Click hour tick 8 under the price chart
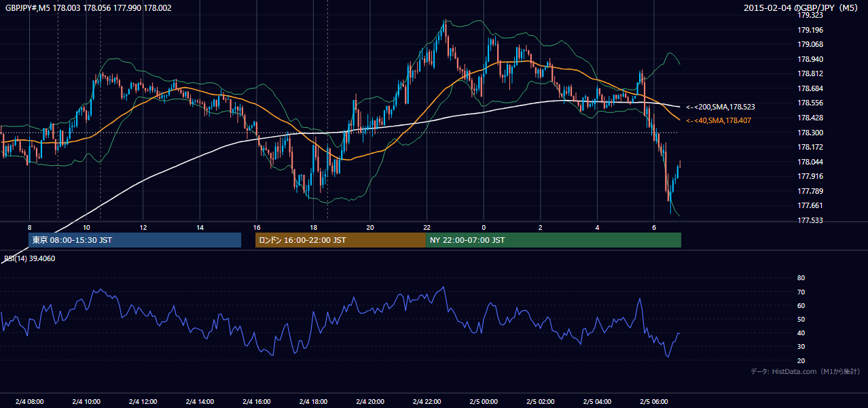868x408 pixels. (29, 227)
